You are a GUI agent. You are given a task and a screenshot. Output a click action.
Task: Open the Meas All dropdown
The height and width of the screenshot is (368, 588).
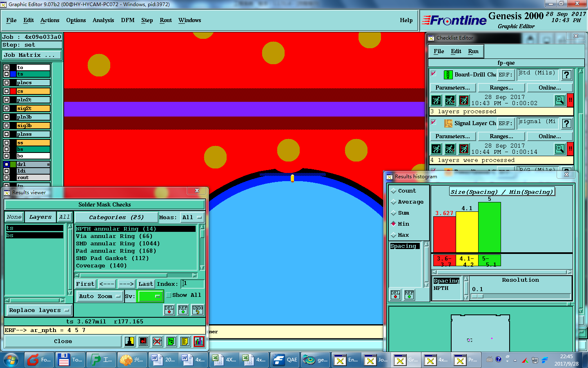[192, 218]
